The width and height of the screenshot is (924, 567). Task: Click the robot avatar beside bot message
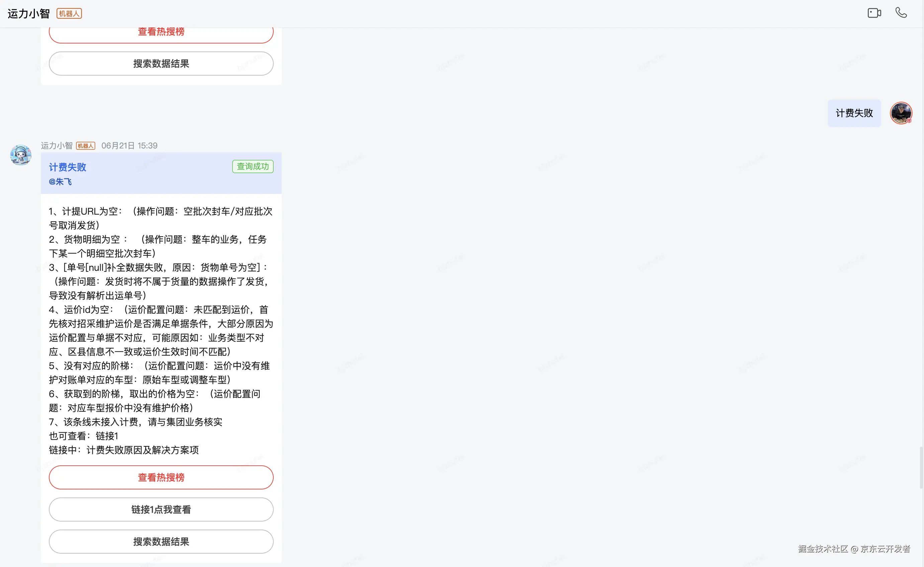[21, 155]
